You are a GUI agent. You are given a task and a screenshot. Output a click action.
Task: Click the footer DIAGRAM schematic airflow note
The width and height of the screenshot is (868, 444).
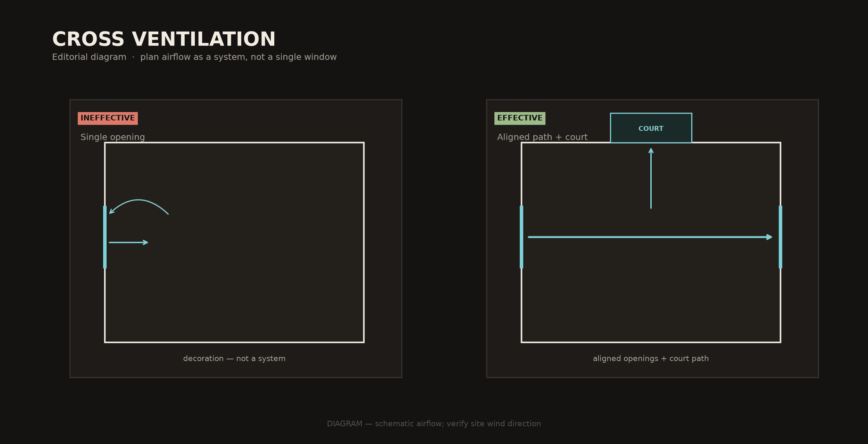coord(434,424)
